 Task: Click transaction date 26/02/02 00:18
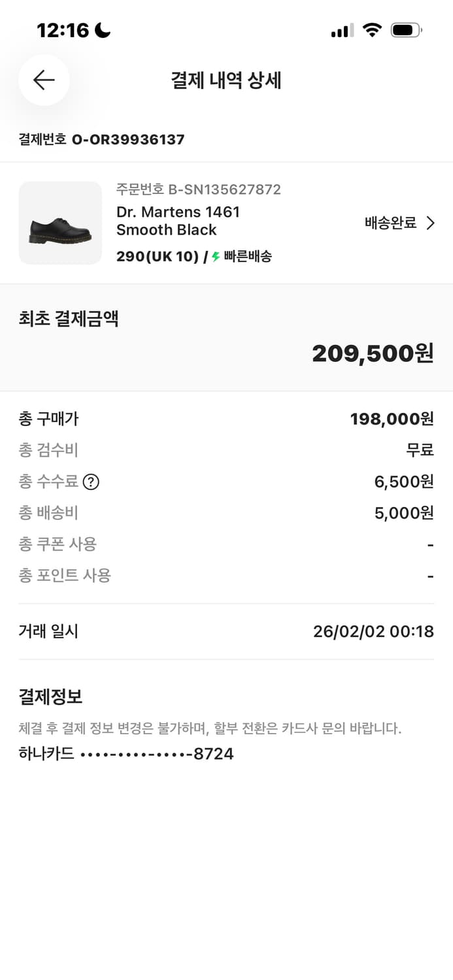pyautogui.click(x=373, y=630)
